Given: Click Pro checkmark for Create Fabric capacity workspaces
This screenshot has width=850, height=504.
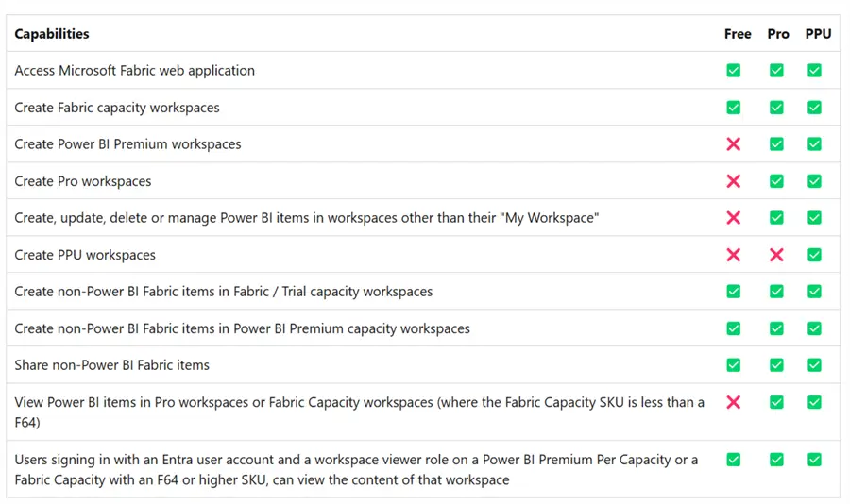Looking at the screenshot, I should point(776,108).
